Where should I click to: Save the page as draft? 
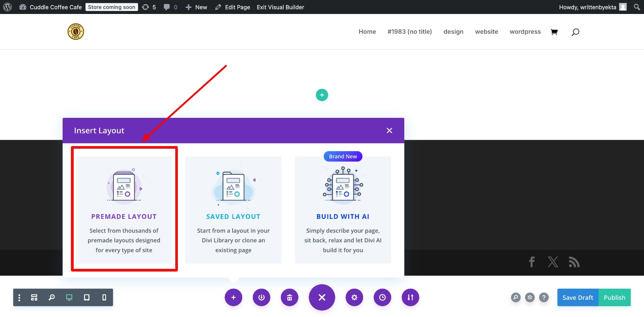[x=578, y=297]
